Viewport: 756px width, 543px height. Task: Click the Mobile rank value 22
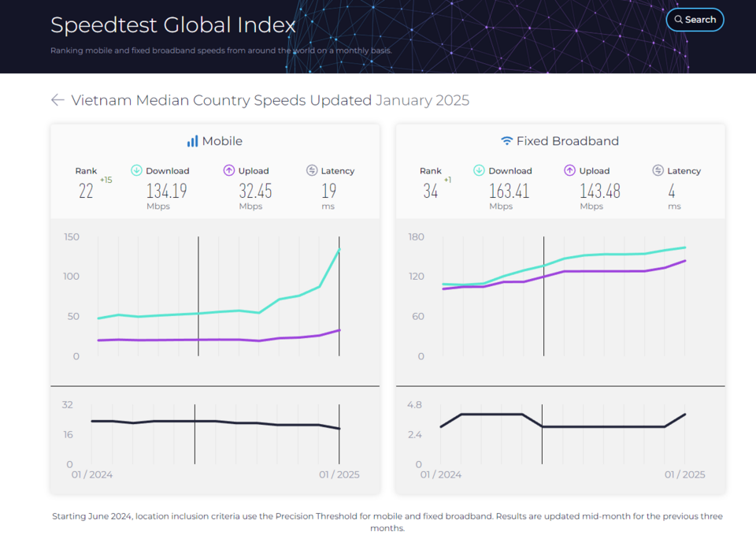[86, 192]
